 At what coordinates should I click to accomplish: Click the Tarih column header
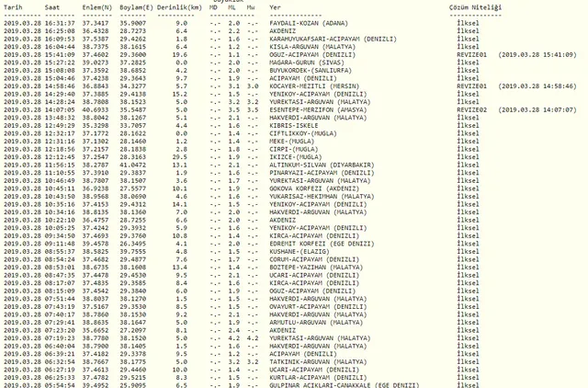(x=13, y=6)
